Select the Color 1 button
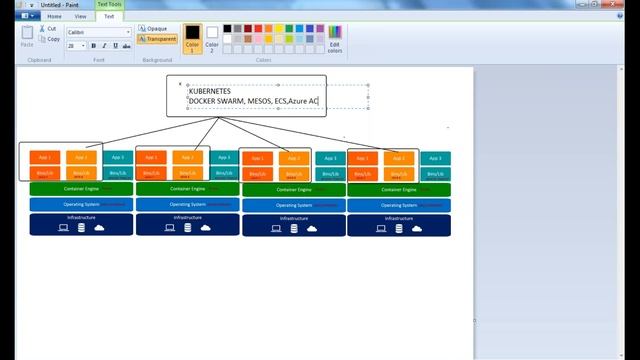The image size is (640, 360). 192,39
